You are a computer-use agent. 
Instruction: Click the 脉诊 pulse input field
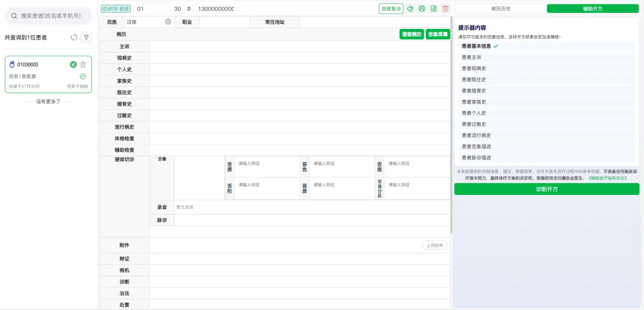click(x=312, y=220)
